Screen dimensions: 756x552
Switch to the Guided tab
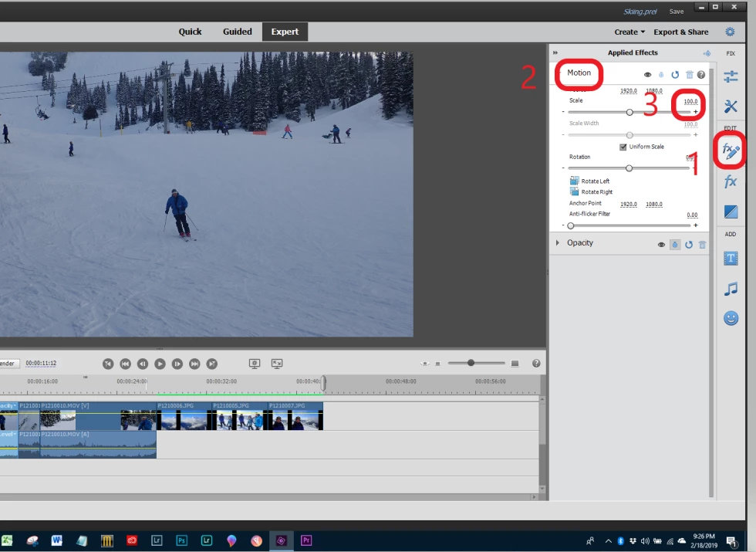[x=238, y=32]
